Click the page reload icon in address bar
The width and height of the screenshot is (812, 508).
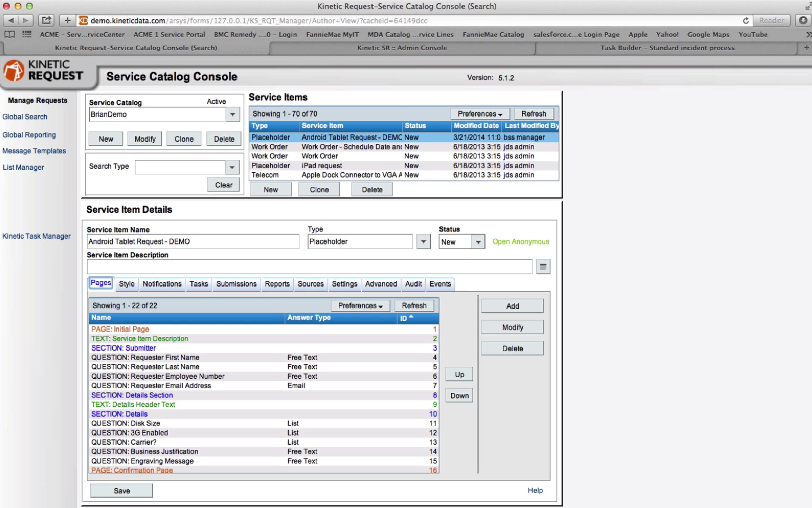click(746, 21)
